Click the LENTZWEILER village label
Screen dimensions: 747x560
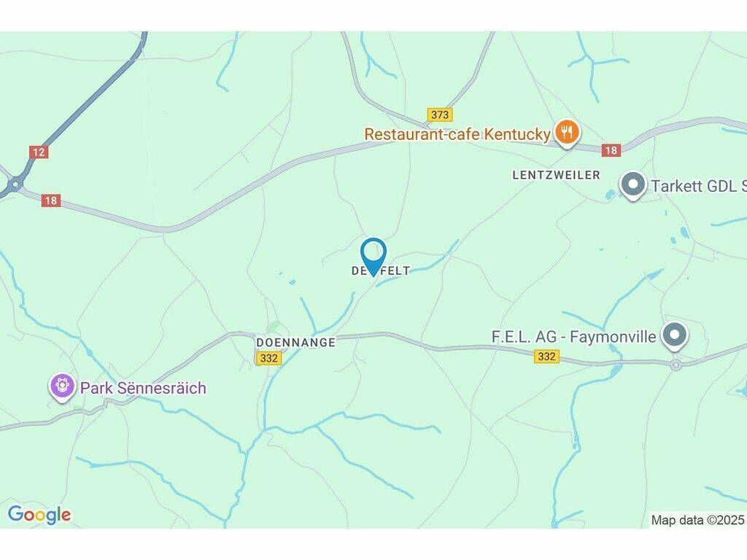pyautogui.click(x=556, y=175)
